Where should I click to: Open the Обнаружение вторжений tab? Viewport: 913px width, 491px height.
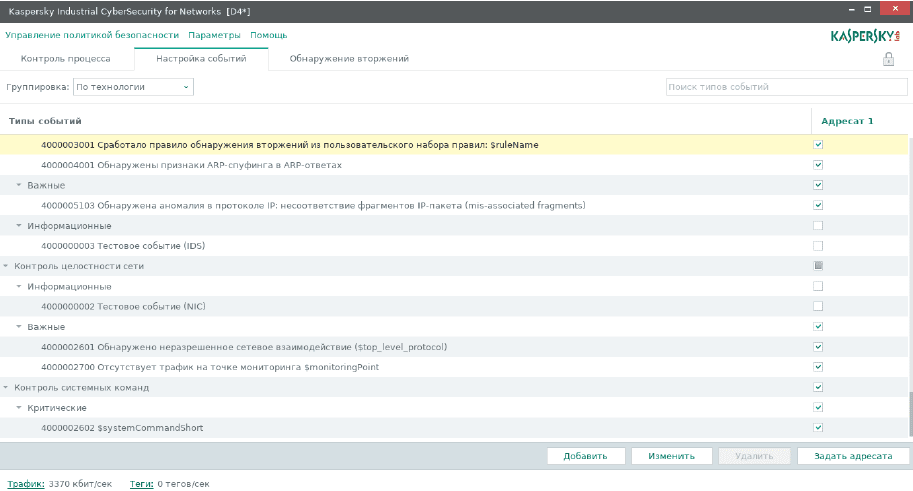click(x=349, y=59)
